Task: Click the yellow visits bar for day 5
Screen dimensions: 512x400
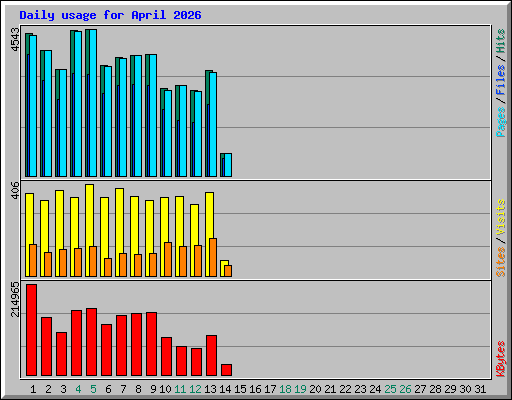Action: coord(89,215)
